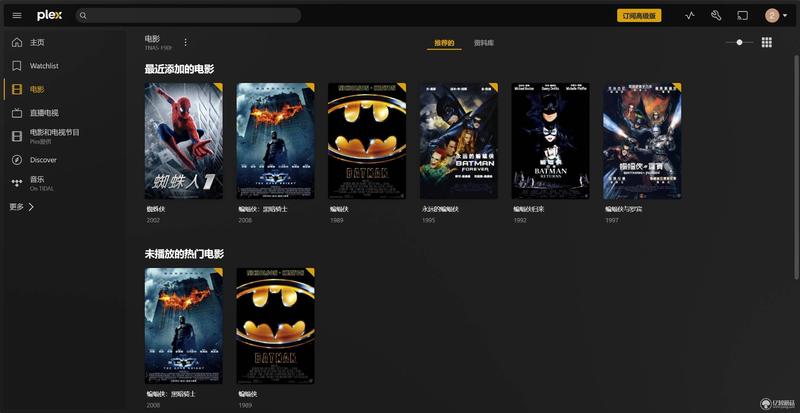Viewport: 800px width, 413px height.
Task: Switch to the 资料库 tab
Action: tap(484, 43)
